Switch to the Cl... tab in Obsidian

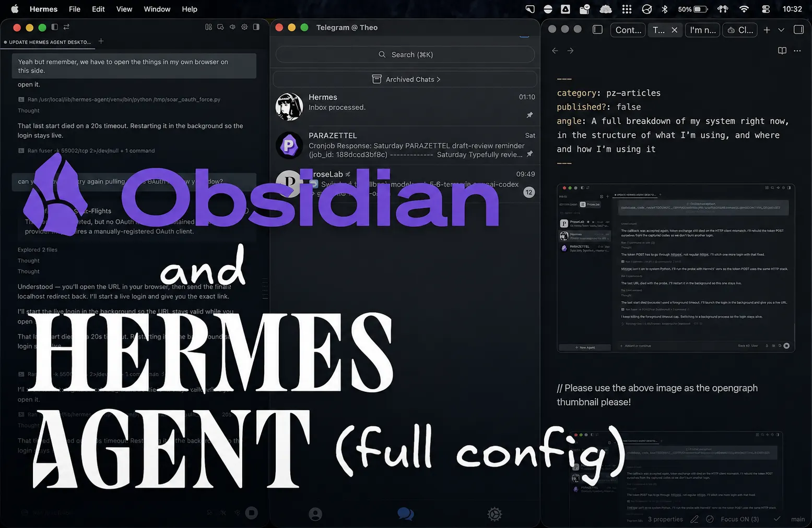coord(740,30)
